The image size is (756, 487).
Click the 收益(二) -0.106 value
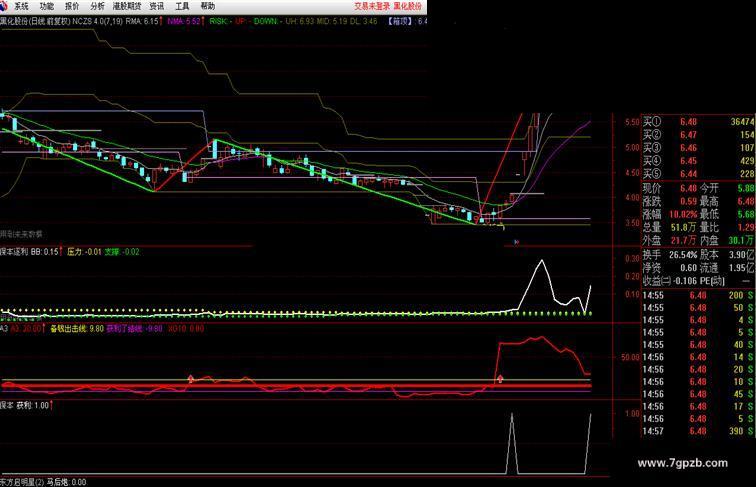(x=685, y=281)
